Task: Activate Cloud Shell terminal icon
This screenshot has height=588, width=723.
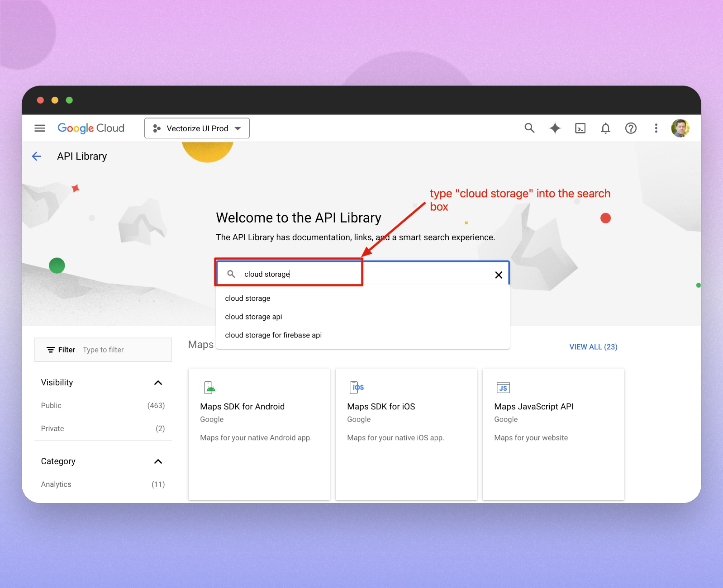Action: [580, 128]
